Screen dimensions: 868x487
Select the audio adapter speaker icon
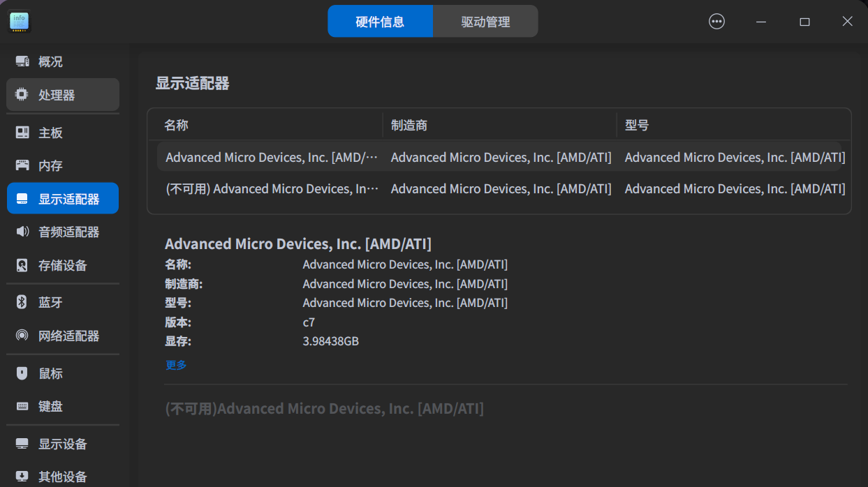(x=22, y=232)
